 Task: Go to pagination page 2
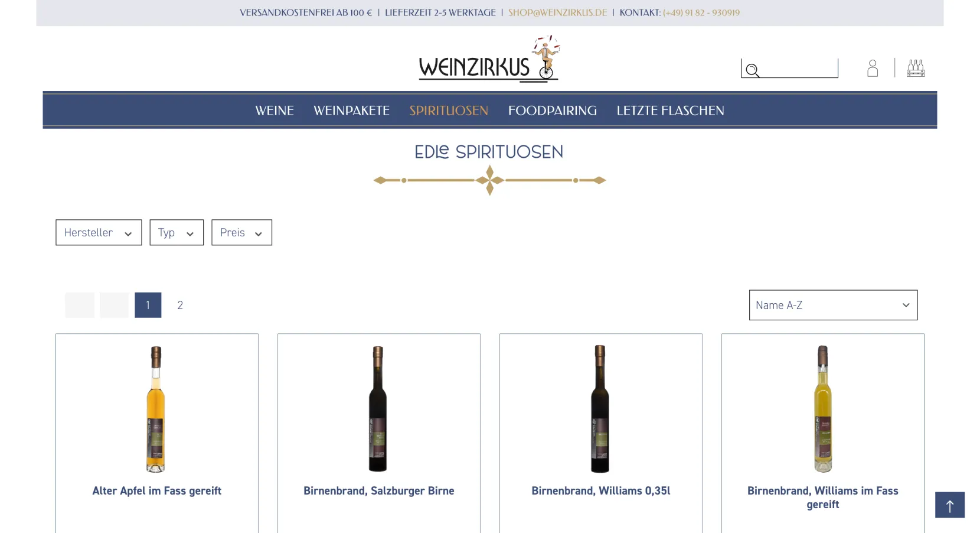pyautogui.click(x=180, y=305)
